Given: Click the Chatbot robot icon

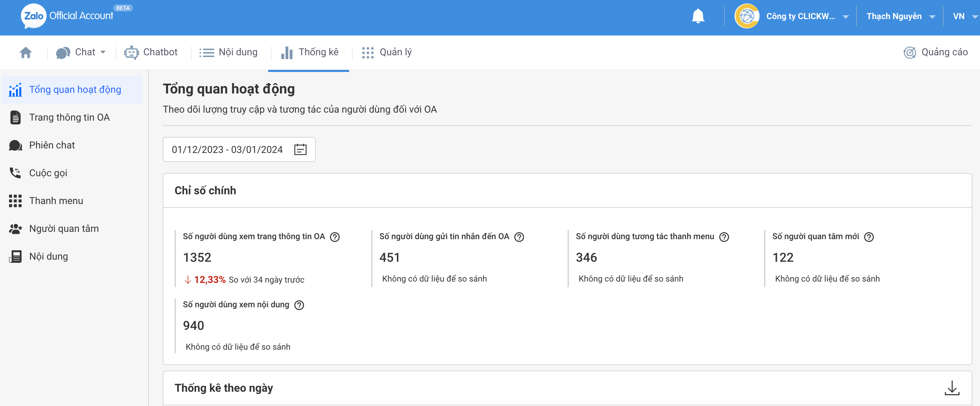Looking at the screenshot, I should [131, 52].
